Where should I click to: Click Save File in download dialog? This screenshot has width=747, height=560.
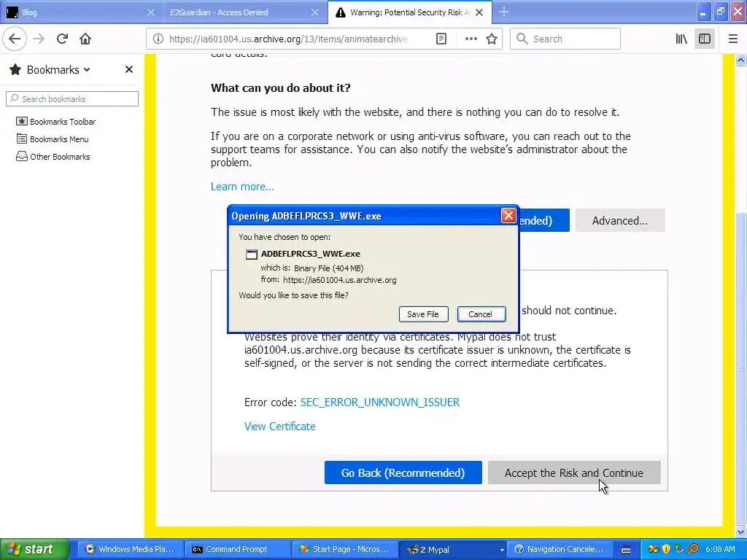click(423, 314)
